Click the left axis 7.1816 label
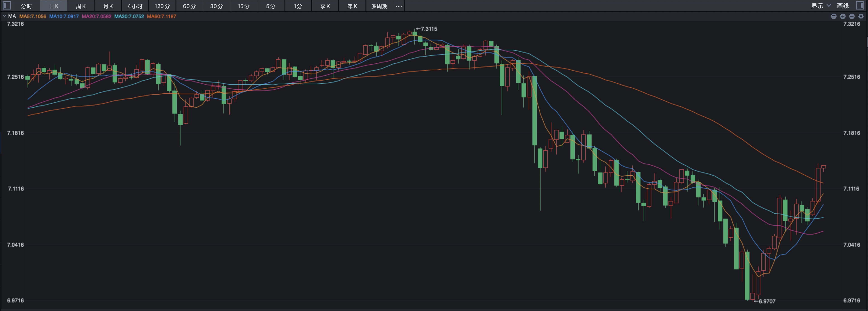Screen dimensions: 868x311 [16, 133]
